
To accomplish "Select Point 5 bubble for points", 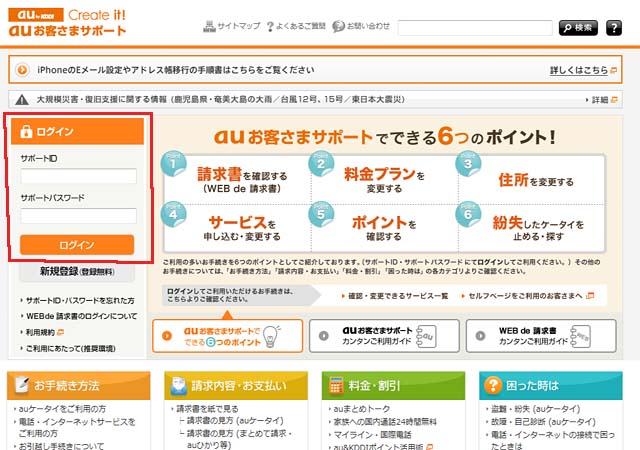I will click(x=321, y=214).
